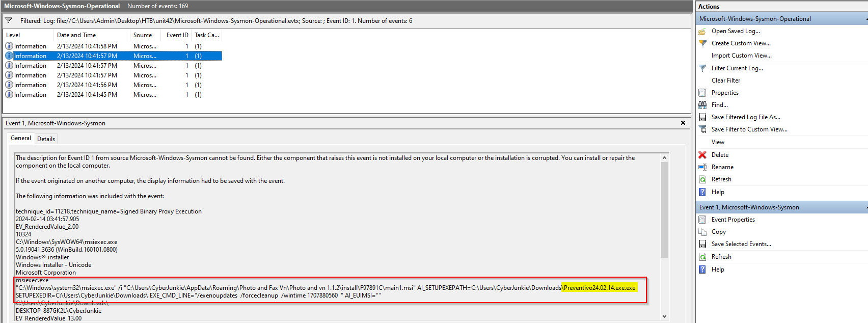Click the Create Custom View funnel icon
This screenshot has height=323, width=868.
click(702, 43)
